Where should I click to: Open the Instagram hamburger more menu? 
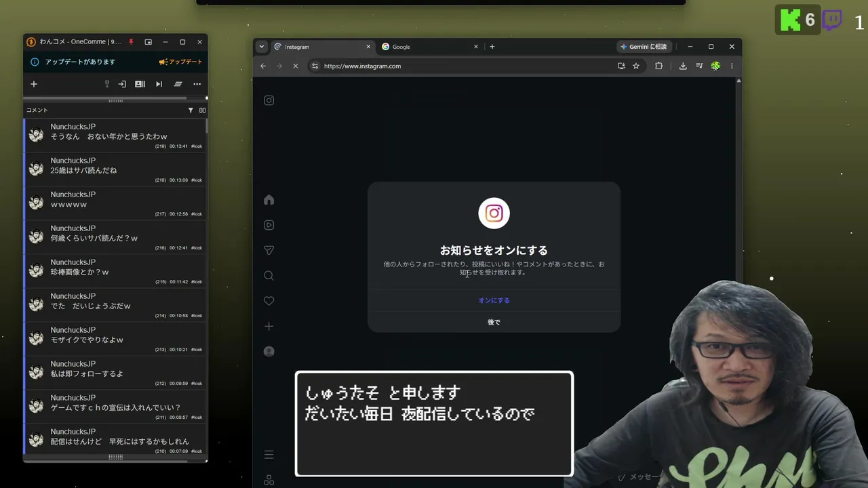pyautogui.click(x=269, y=455)
